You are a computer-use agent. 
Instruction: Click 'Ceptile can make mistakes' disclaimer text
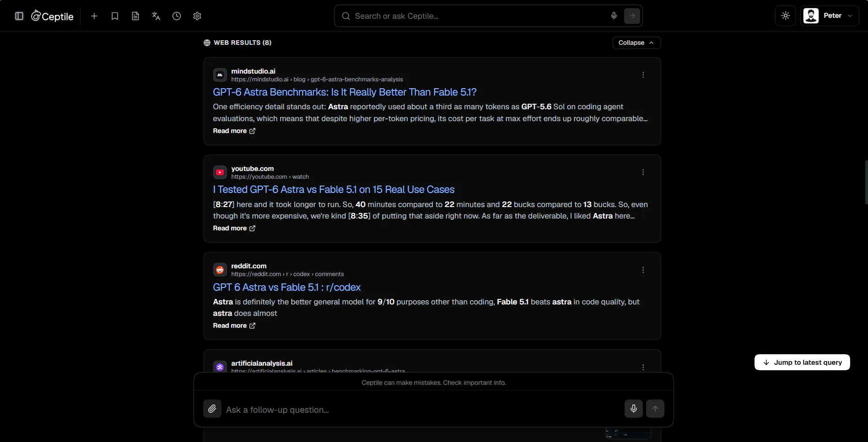coord(434,383)
